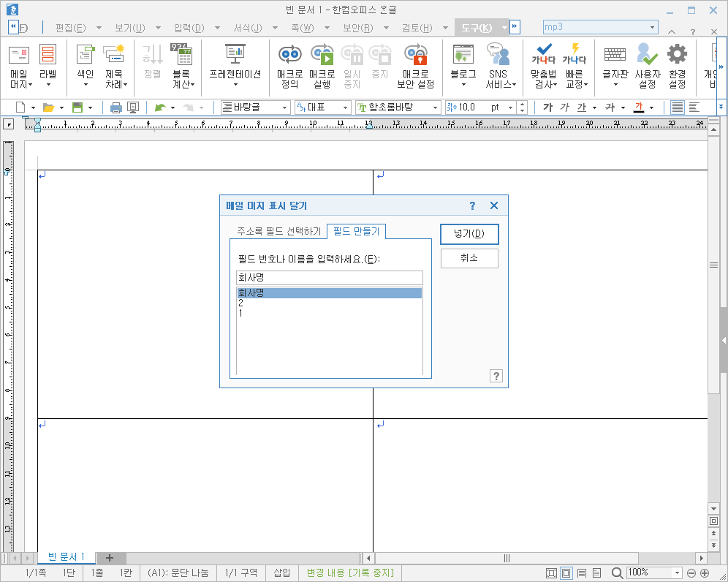Click Macro Define (매크로 정의)

point(289,66)
